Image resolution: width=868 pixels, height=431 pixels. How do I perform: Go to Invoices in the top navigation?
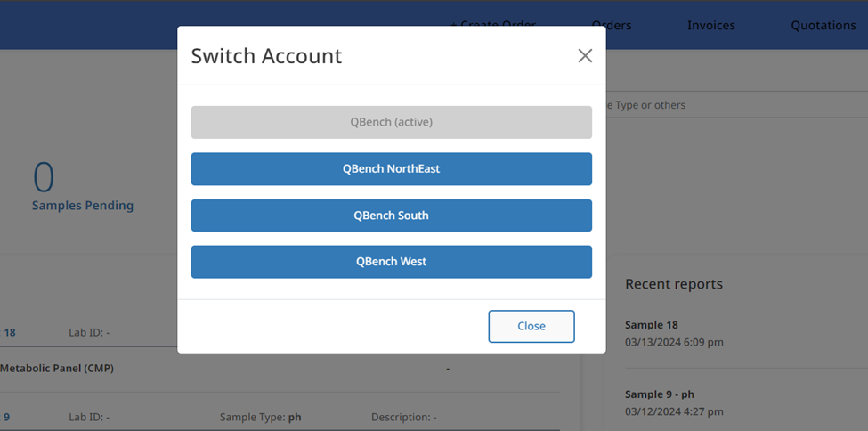click(x=710, y=25)
